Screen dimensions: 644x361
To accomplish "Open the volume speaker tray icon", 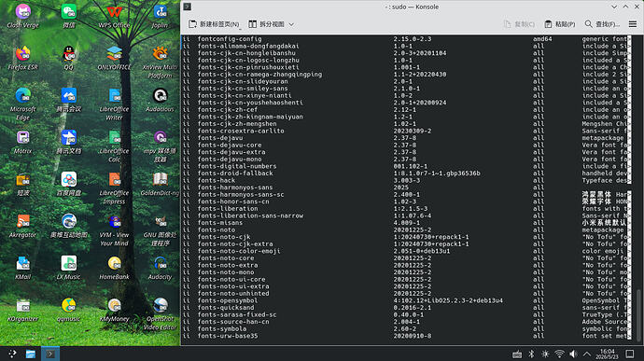I will (x=573, y=354).
